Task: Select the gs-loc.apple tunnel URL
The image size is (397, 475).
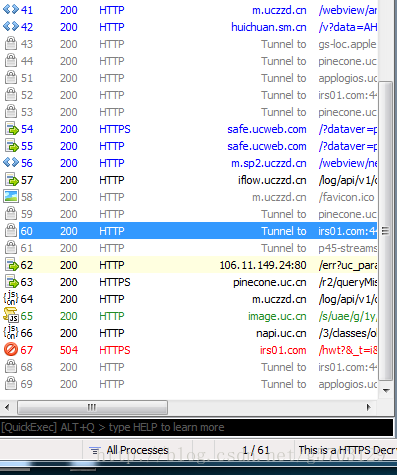Action: point(347,44)
